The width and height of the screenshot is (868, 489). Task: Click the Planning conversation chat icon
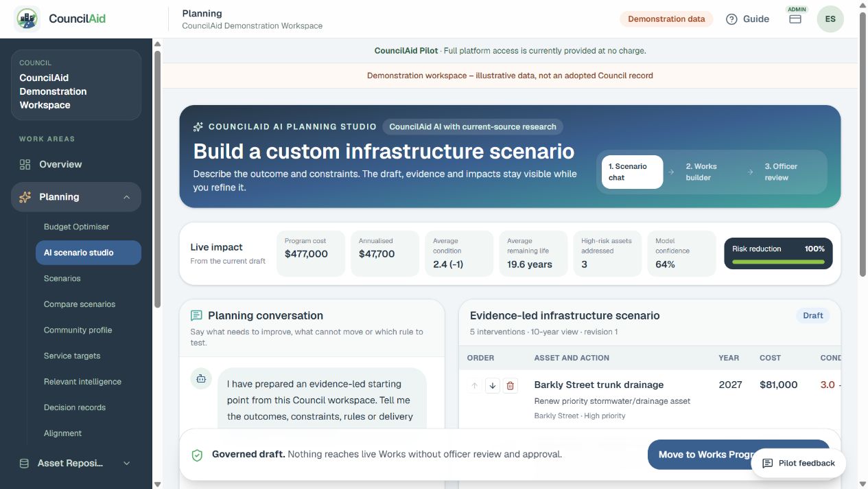coord(196,316)
